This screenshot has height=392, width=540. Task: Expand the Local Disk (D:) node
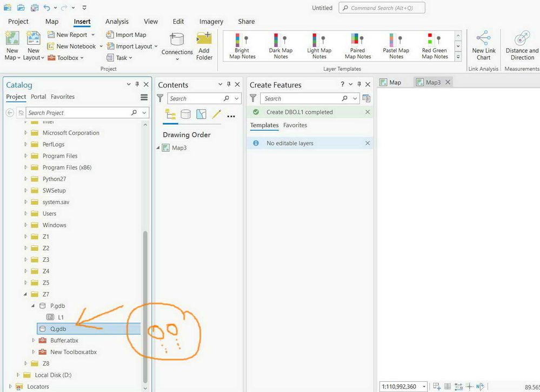click(18, 375)
